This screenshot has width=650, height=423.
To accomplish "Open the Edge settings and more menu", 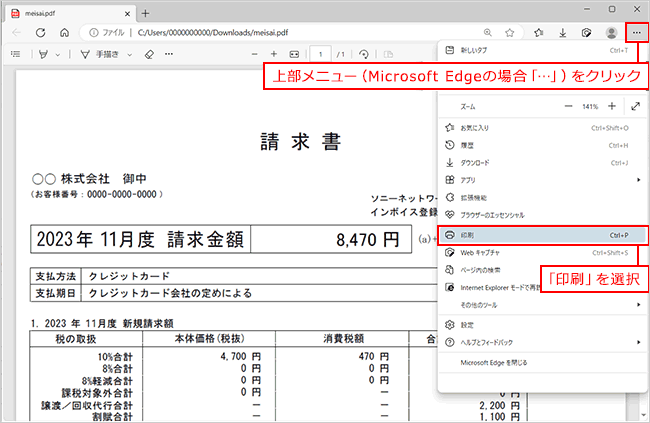I will [636, 32].
